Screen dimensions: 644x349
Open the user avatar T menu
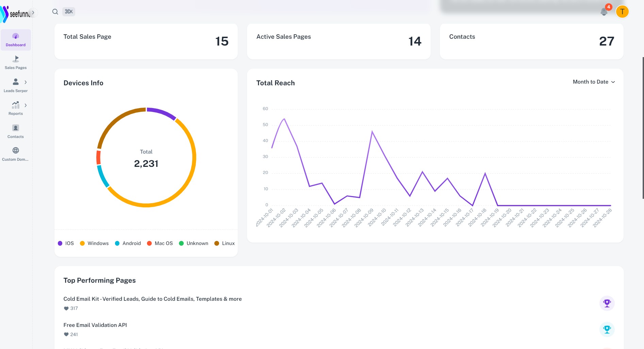622,12
